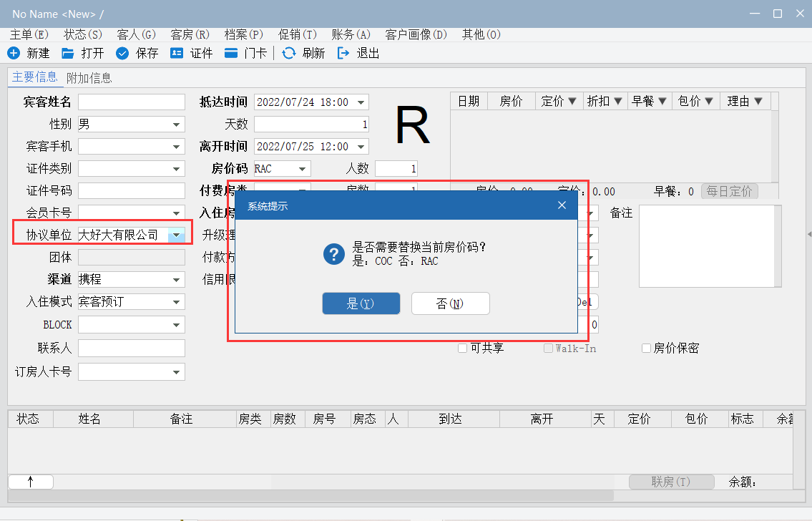The height and width of the screenshot is (521, 812).
Task: Enable the 可共享 checkbox
Action: [x=462, y=348]
